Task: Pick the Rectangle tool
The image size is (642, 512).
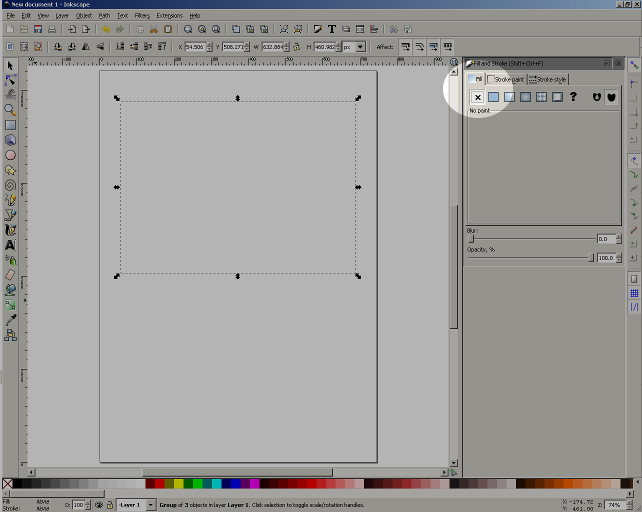Action: [10, 125]
